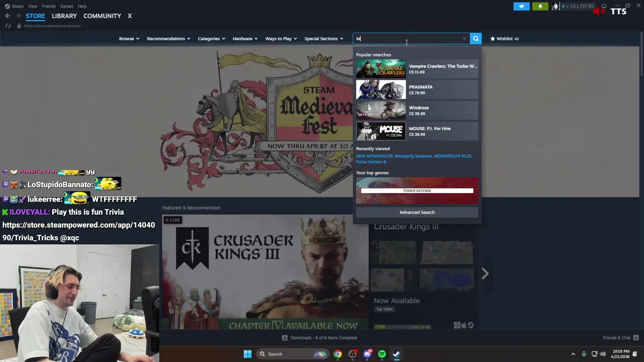Click the Wishlist star icon
Viewport: 644px width, 362px height.
[x=493, y=39]
